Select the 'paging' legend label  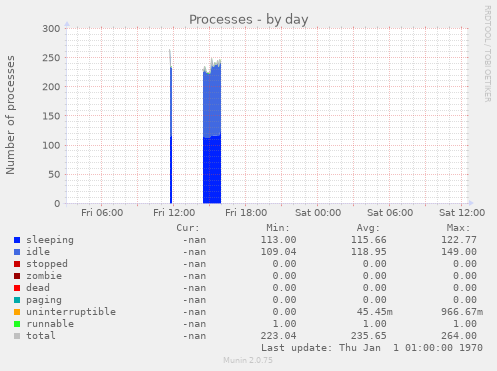pyautogui.click(x=44, y=300)
